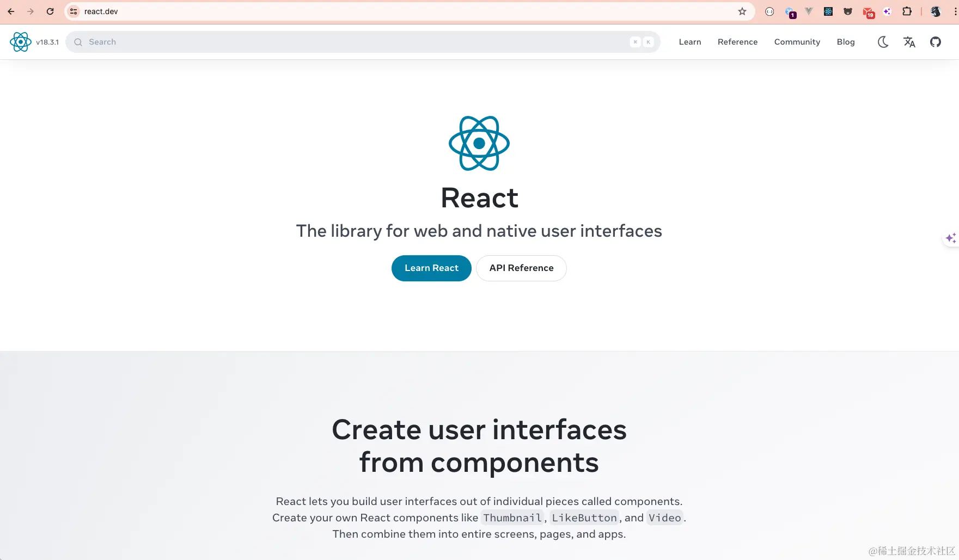Open the bear face extension icon
This screenshot has height=560, width=959.
848,11
